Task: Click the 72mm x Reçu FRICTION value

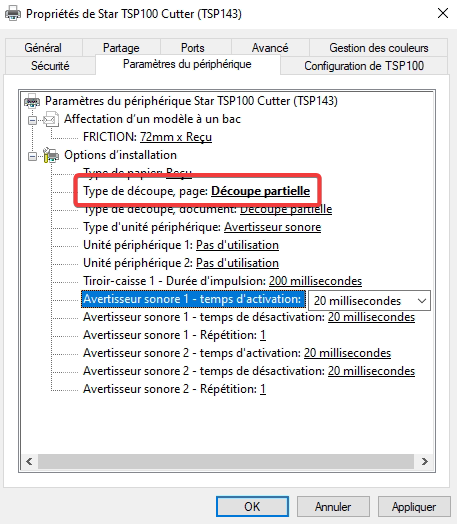Action: [176, 137]
